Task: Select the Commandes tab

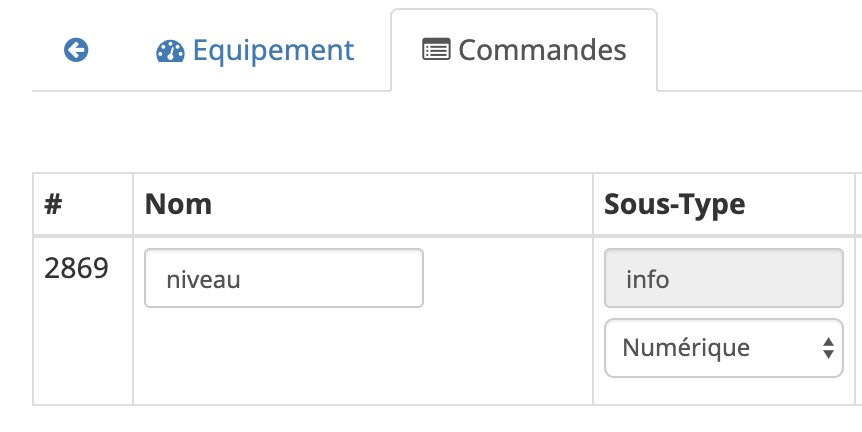Action: click(x=524, y=50)
